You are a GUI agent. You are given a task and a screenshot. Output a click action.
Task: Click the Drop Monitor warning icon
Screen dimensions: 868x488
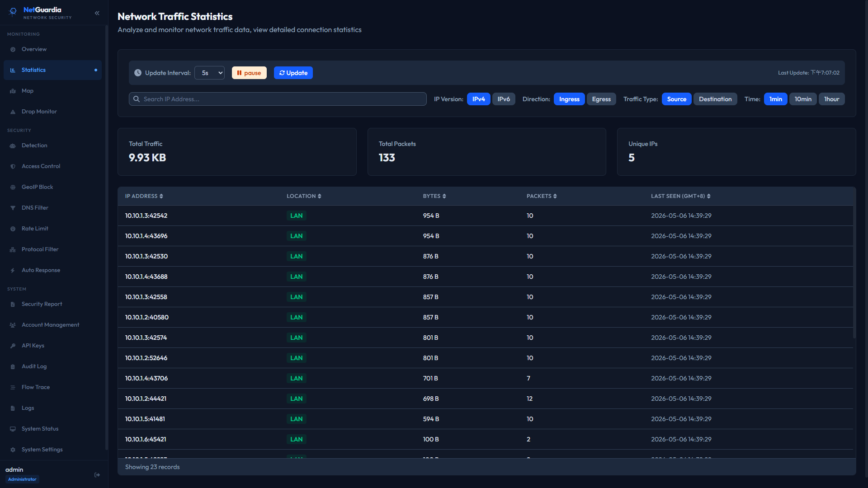pyautogui.click(x=13, y=112)
